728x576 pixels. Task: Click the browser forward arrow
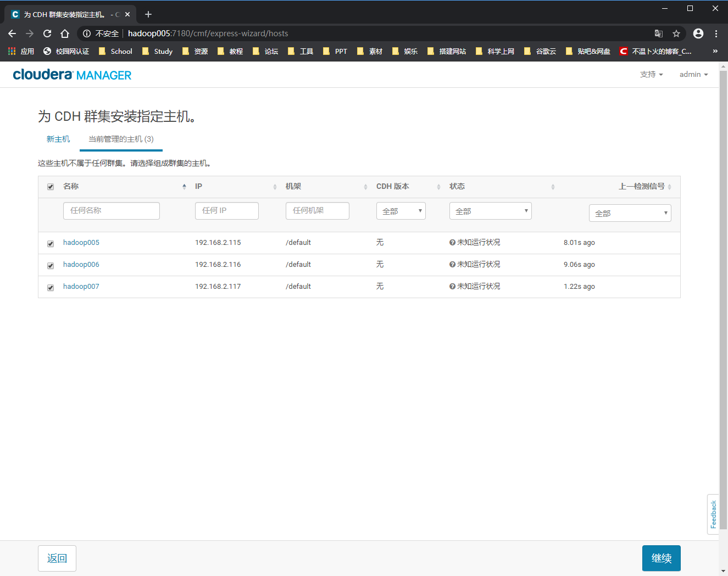click(30, 33)
